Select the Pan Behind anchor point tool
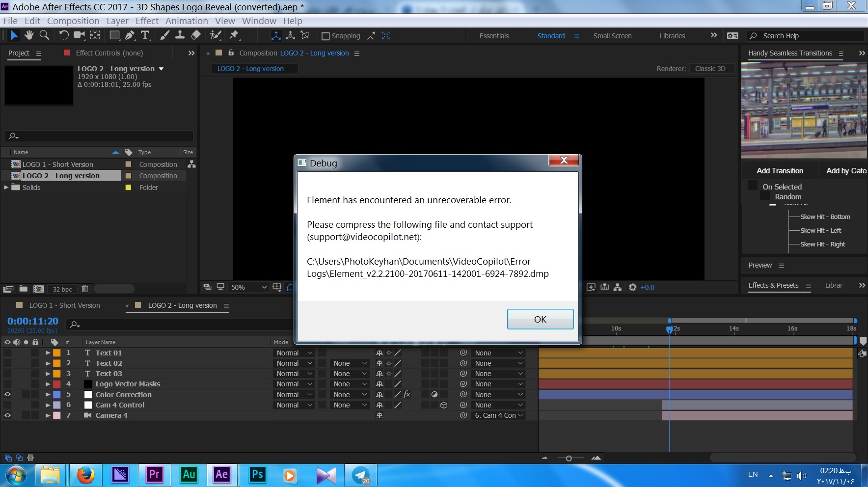Viewport: 868px width, 487px height. tap(95, 35)
